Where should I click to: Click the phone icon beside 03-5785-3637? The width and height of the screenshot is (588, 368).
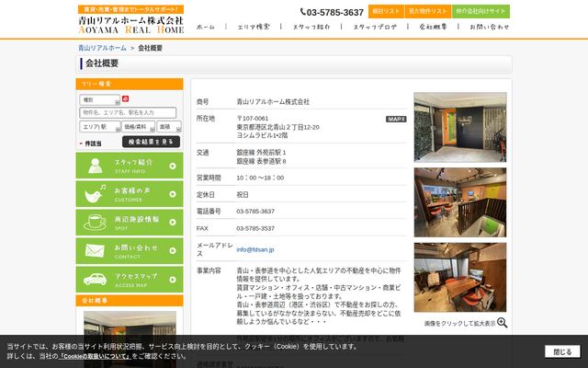click(x=303, y=12)
